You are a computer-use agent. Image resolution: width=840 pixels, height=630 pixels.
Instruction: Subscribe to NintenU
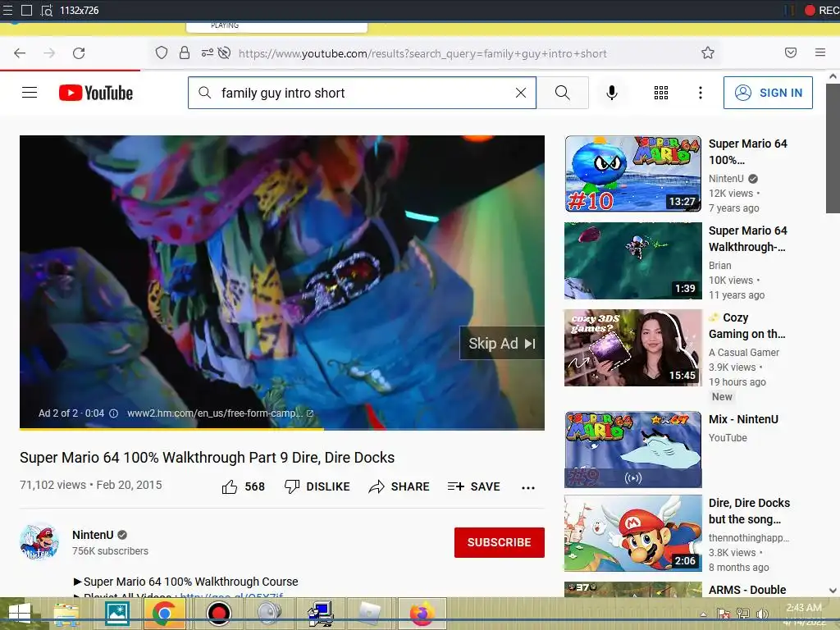(500, 542)
